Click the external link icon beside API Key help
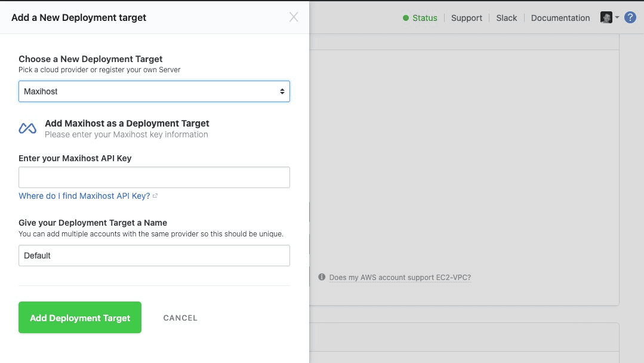Image resolution: width=644 pixels, height=363 pixels. tap(155, 196)
